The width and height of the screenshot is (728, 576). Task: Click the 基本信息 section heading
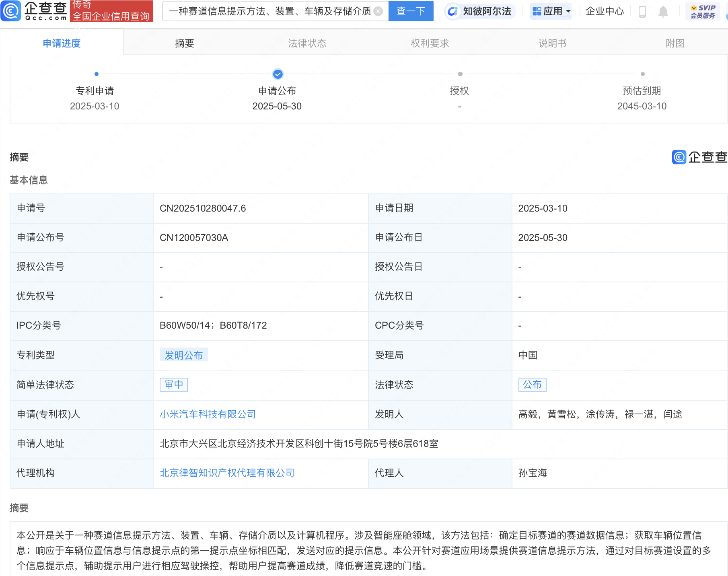click(29, 180)
